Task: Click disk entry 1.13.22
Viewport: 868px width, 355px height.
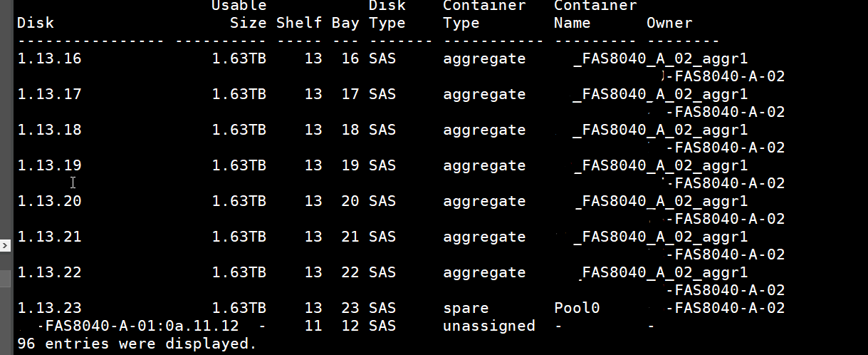Action: point(49,273)
